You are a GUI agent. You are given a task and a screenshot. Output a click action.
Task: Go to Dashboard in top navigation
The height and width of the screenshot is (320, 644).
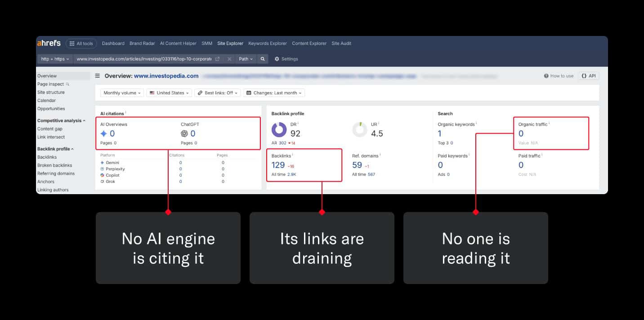113,44
